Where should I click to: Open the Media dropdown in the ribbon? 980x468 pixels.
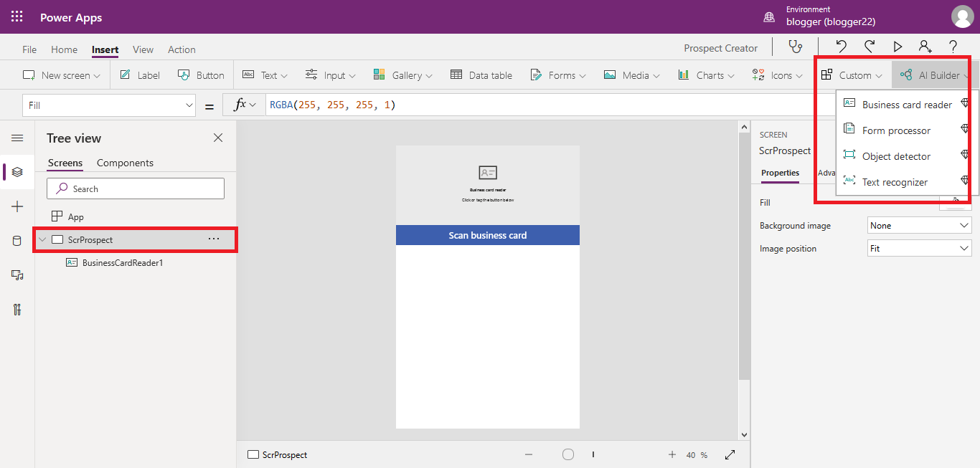[x=632, y=75]
